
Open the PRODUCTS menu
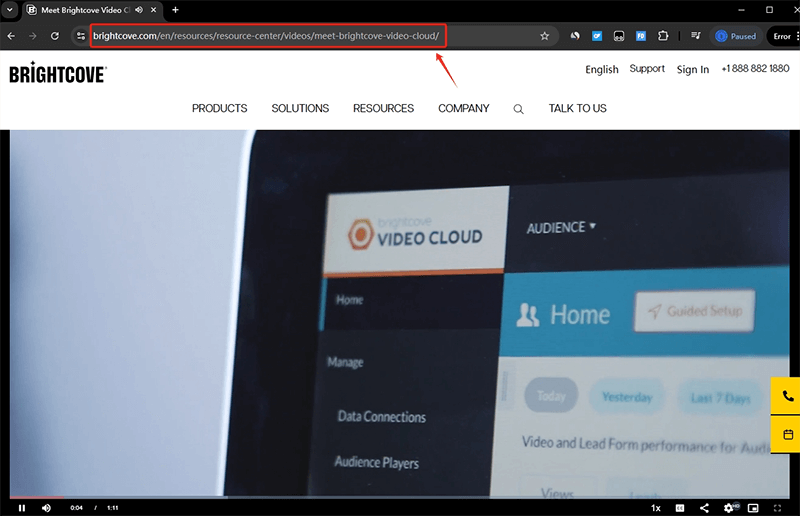click(219, 108)
